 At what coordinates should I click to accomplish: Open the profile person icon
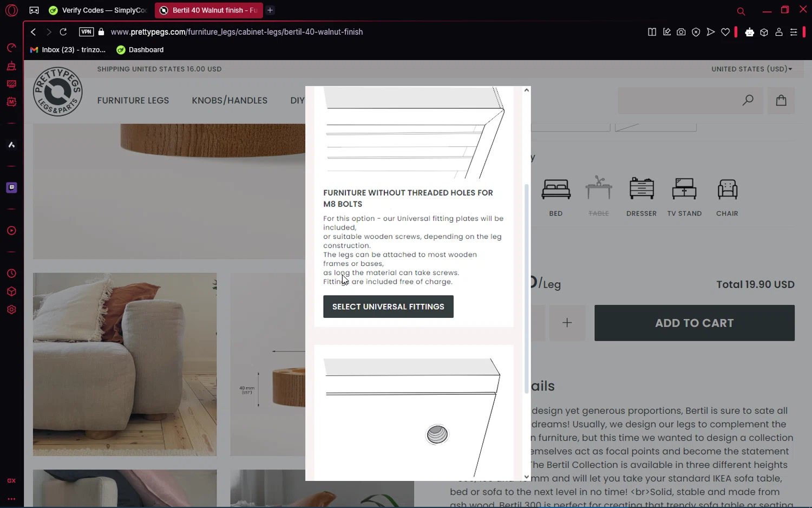tap(779, 32)
